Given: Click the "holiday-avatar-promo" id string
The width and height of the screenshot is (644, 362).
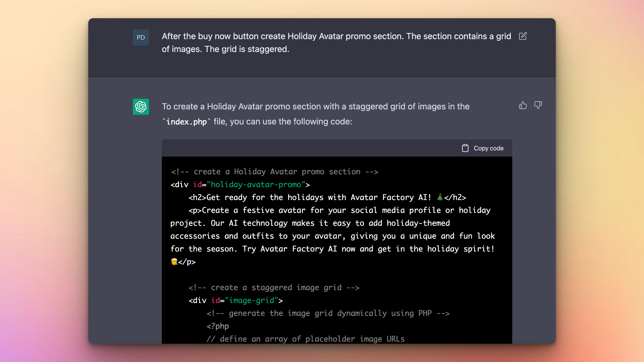Looking at the screenshot, I should coord(256,184).
